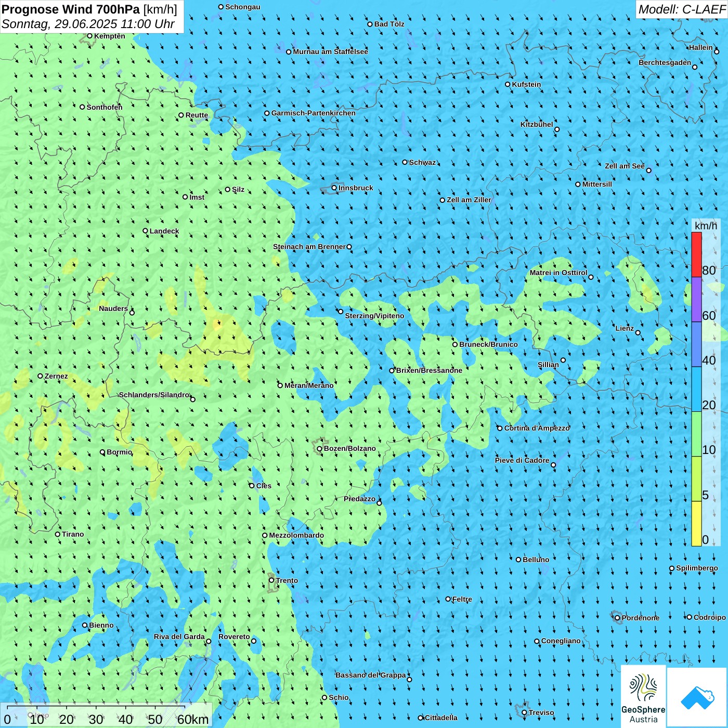Image resolution: width=728 pixels, height=728 pixels.
Task: Click the green legend segment between 10 and 20
Action: (696, 434)
